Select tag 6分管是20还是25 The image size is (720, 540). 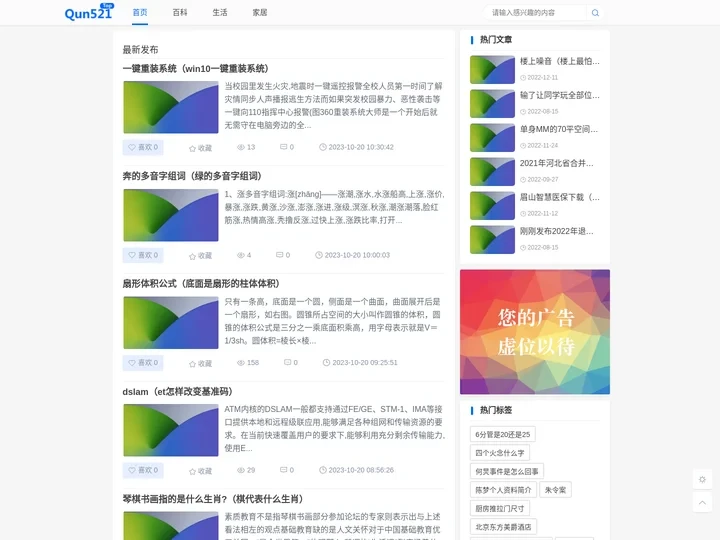502,434
